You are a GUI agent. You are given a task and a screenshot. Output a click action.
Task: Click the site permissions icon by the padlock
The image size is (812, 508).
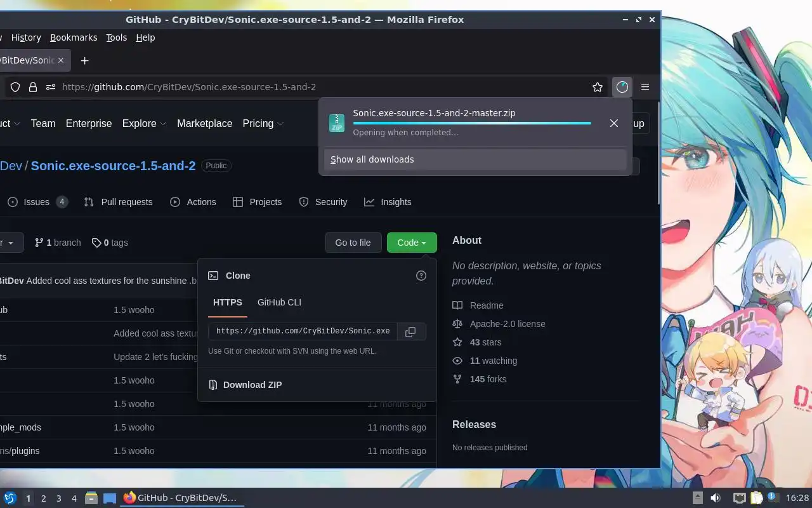click(x=51, y=87)
